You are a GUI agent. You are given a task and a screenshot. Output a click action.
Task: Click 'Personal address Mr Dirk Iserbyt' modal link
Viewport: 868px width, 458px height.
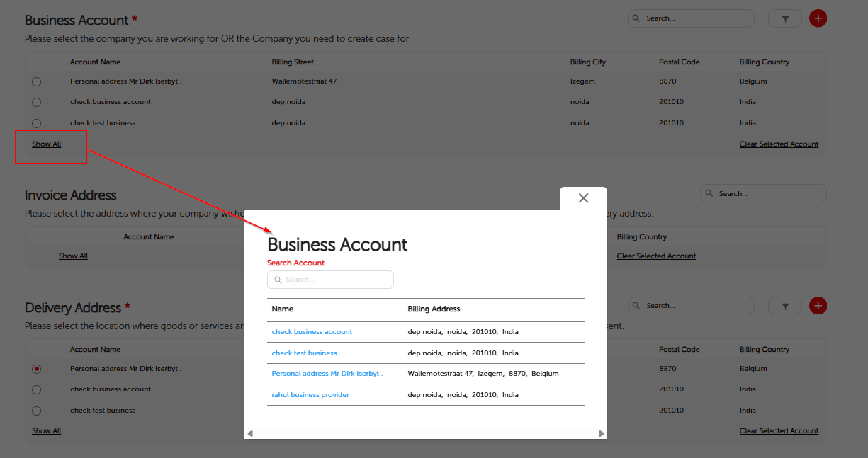(x=327, y=374)
